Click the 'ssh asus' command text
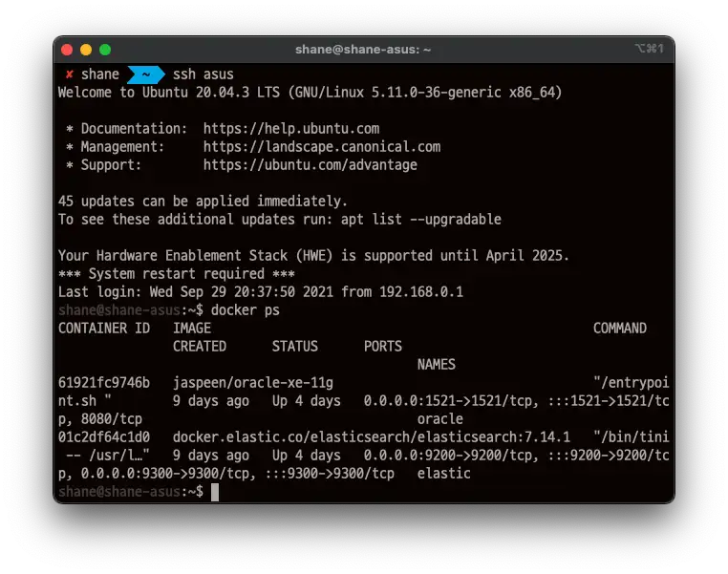728x574 pixels. point(203,74)
